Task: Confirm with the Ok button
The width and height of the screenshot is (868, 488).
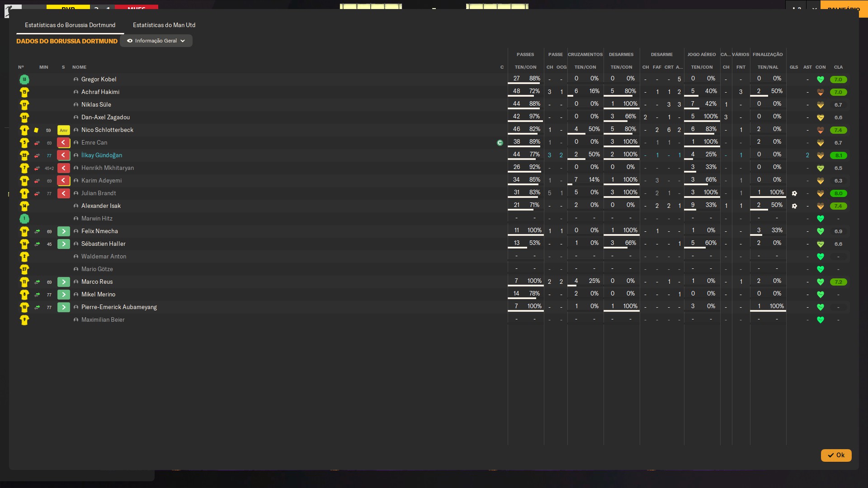Action: pyautogui.click(x=836, y=455)
